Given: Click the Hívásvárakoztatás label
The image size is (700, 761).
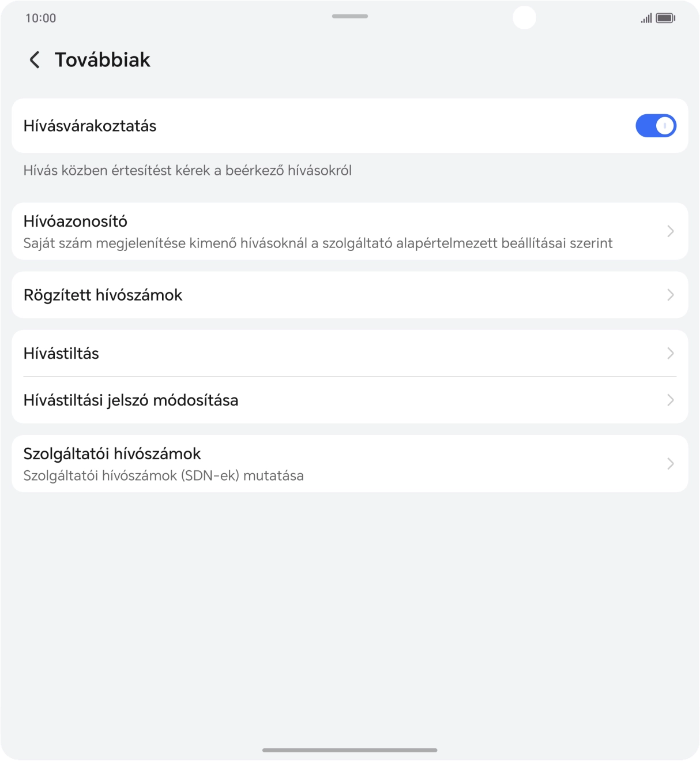Looking at the screenshot, I should click(90, 126).
